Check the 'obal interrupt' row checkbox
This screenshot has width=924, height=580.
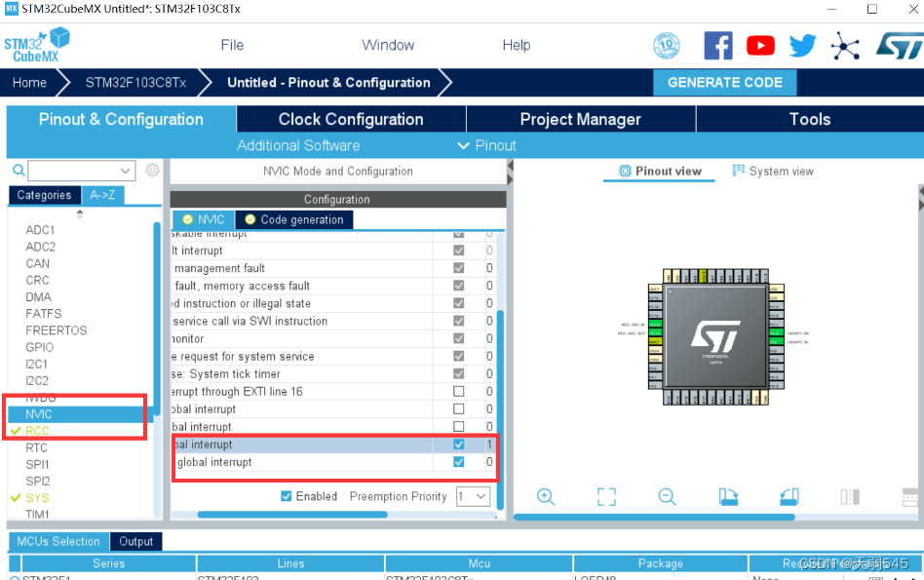(x=458, y=409)
